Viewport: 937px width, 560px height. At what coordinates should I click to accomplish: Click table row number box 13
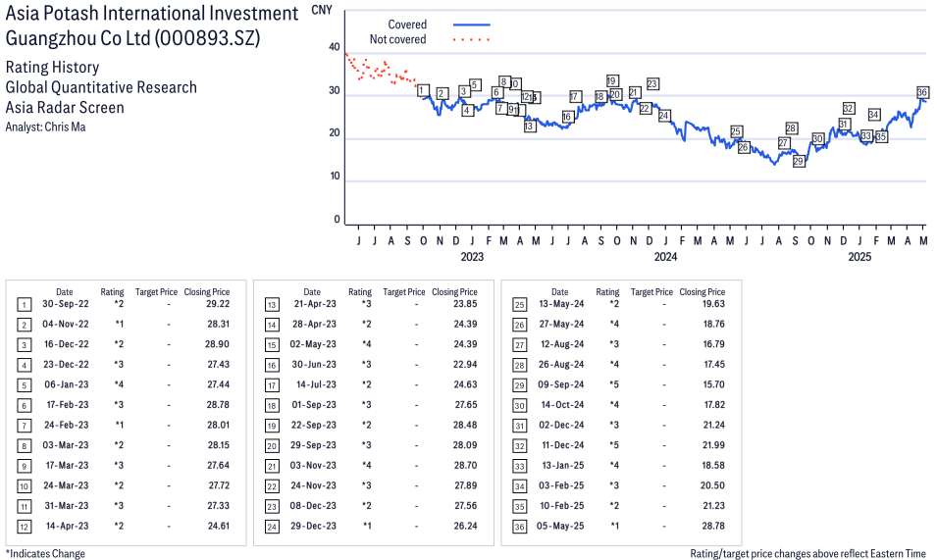272,305
